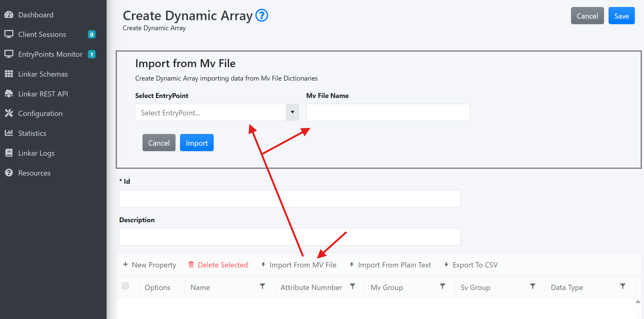Filter the Attribute Number column

tap(352, 286)
